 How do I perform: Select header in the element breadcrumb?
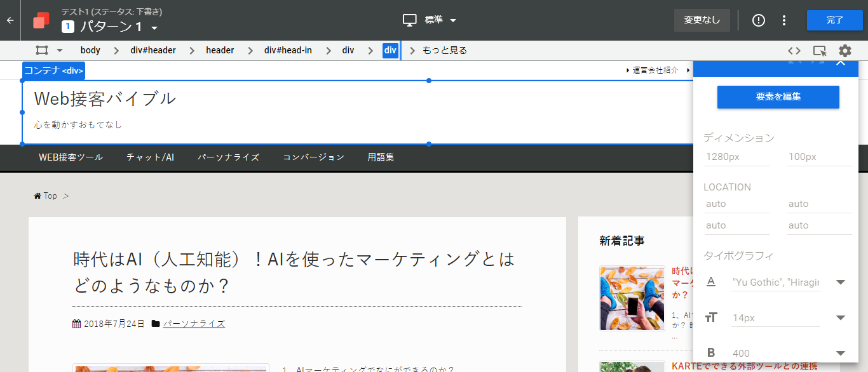click(220, 50)
